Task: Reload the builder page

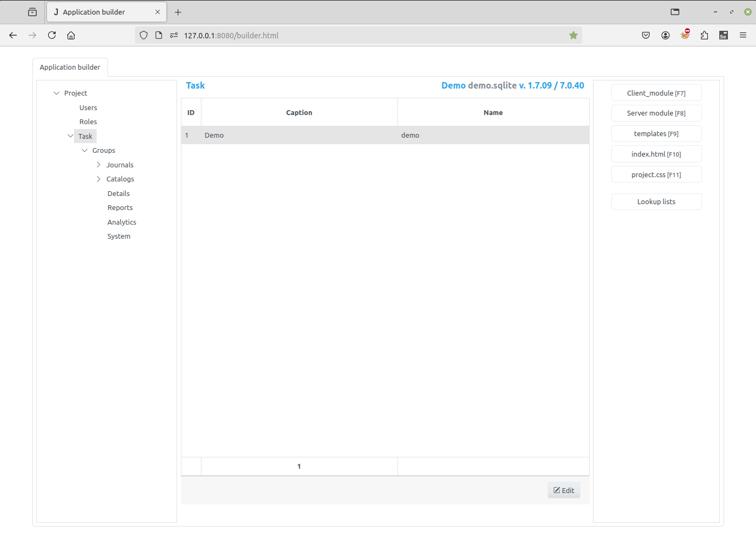Action: 52,35
